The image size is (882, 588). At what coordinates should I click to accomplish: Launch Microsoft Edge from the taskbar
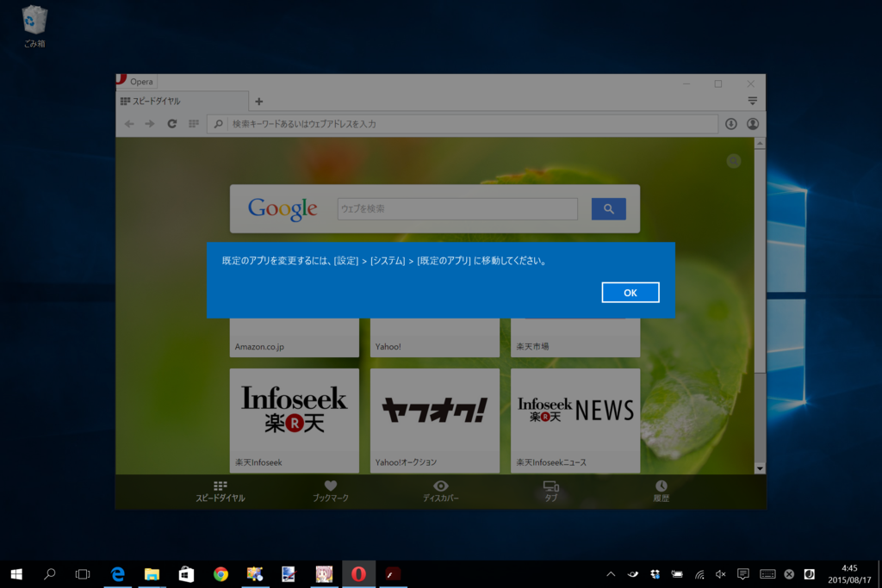click(x=117, y=574)
